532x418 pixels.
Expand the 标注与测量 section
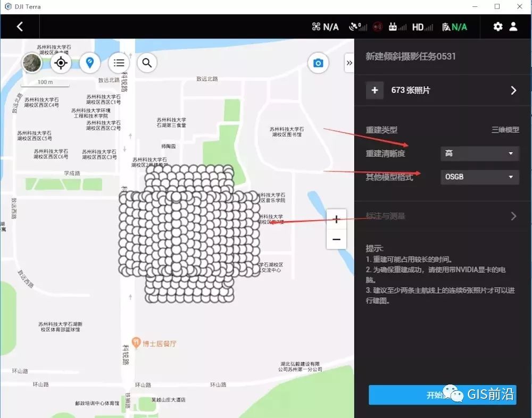pyautogui.click(x=442, y=216)
